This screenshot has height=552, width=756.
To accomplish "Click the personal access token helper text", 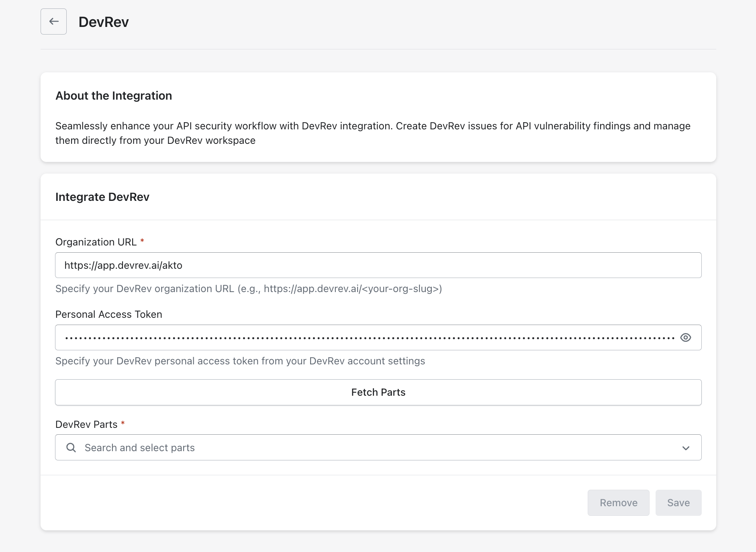I will pos(240,361).
